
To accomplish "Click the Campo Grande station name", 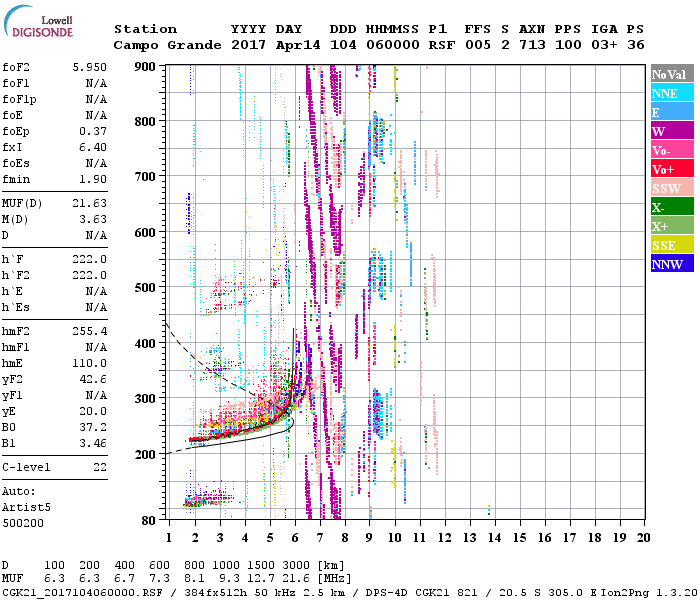I will [x=167, y=45].
